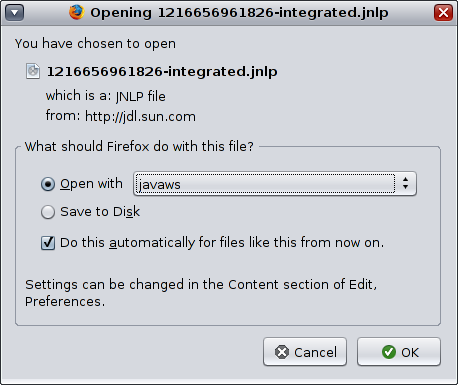Click the JNLP file document icon
The image size is (458, 385).
pyautogui.click(x=33, y=71)
